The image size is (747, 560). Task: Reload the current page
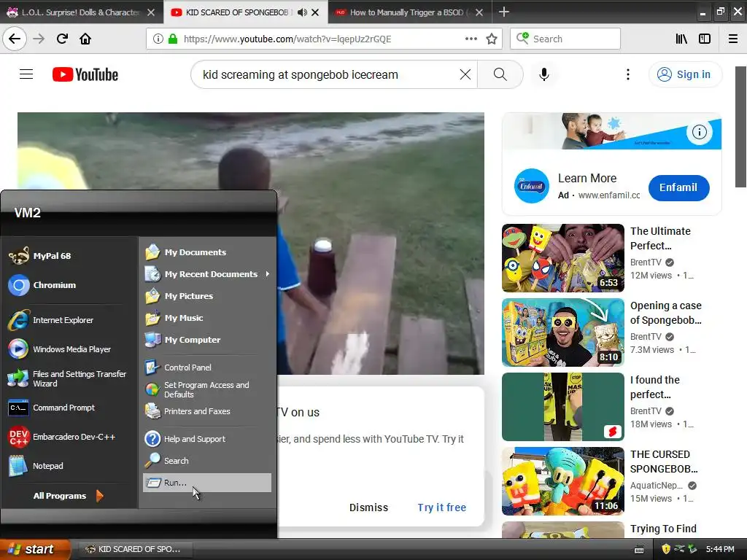(x=62, y=39)
